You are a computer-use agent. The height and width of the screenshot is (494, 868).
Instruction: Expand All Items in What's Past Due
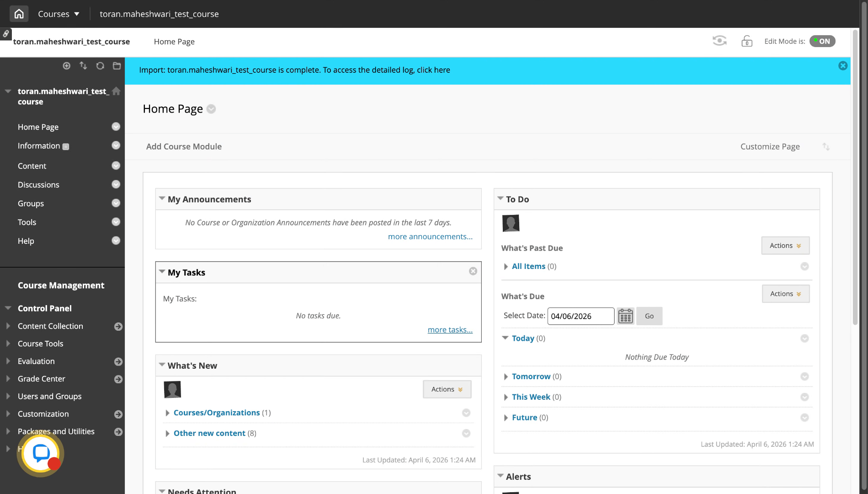pyautogui.click(x=506, y=267)
